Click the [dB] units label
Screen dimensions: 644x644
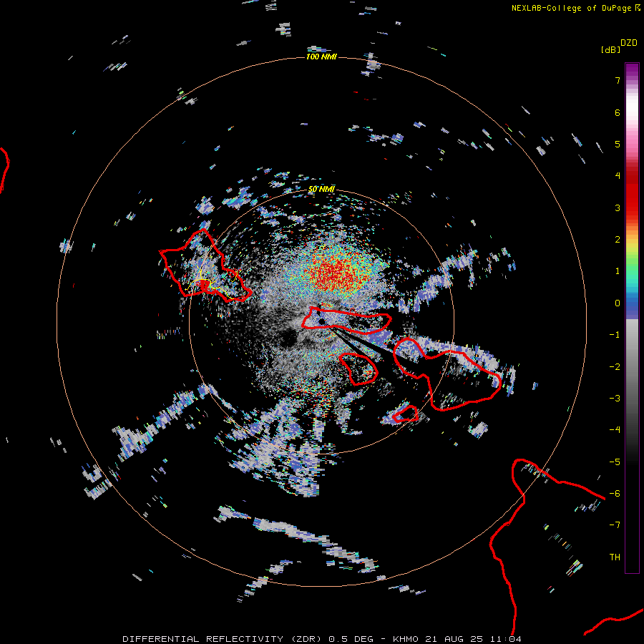(x=610, y=49)
